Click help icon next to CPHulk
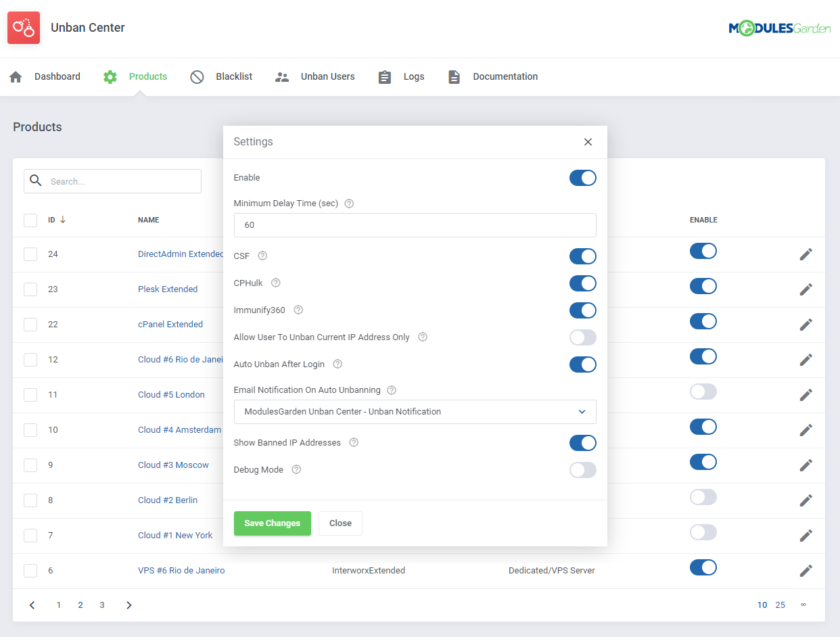840x637 pixels. [x=275, y=283]
